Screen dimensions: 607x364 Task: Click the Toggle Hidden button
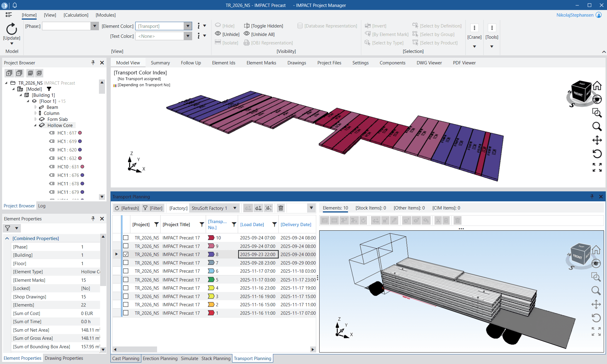(x=264, y=26)
